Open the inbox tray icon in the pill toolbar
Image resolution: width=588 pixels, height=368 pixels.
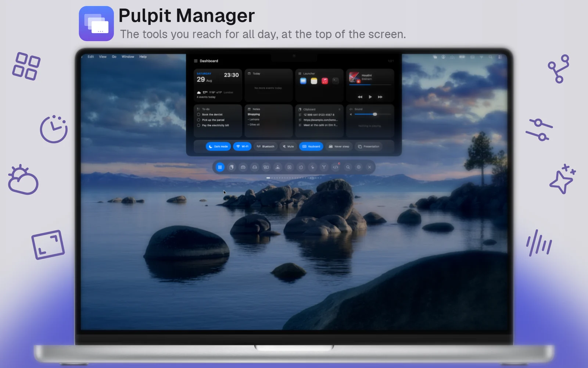[x=243, y=167]
